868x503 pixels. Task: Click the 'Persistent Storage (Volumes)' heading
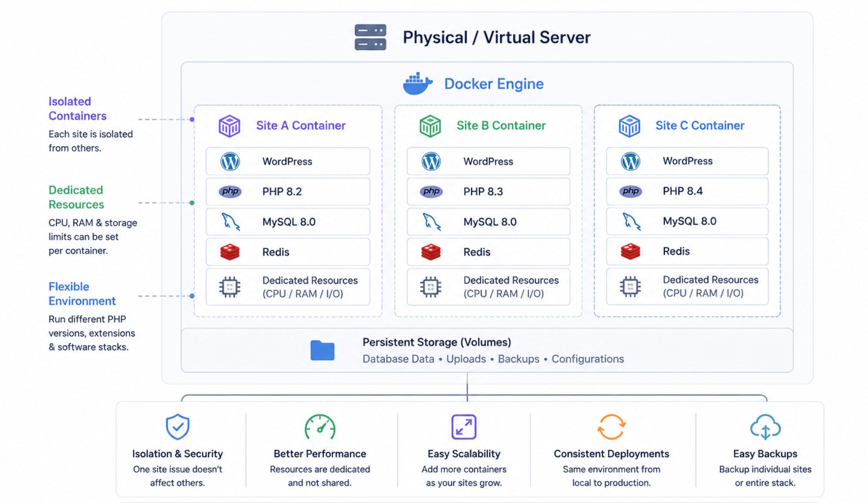point(437,342)
